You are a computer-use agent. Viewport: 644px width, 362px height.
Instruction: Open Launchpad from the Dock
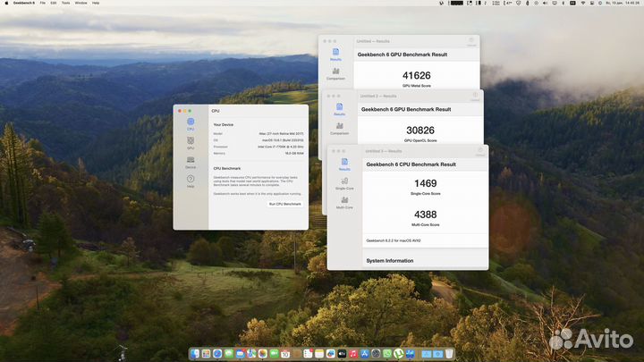[x=207, y=353]
